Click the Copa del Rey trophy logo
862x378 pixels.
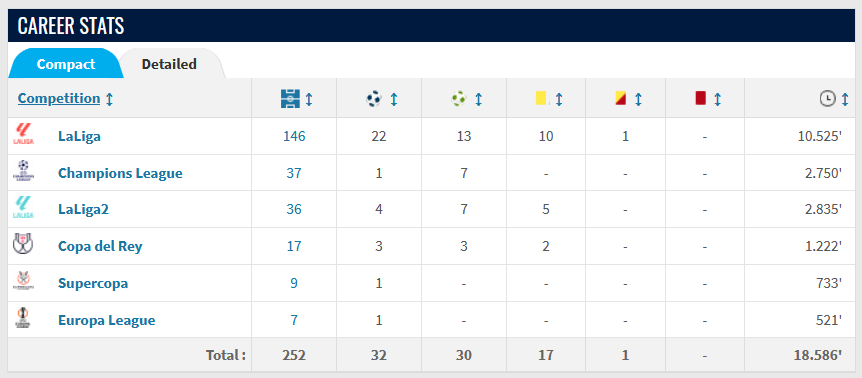[23, 243]
